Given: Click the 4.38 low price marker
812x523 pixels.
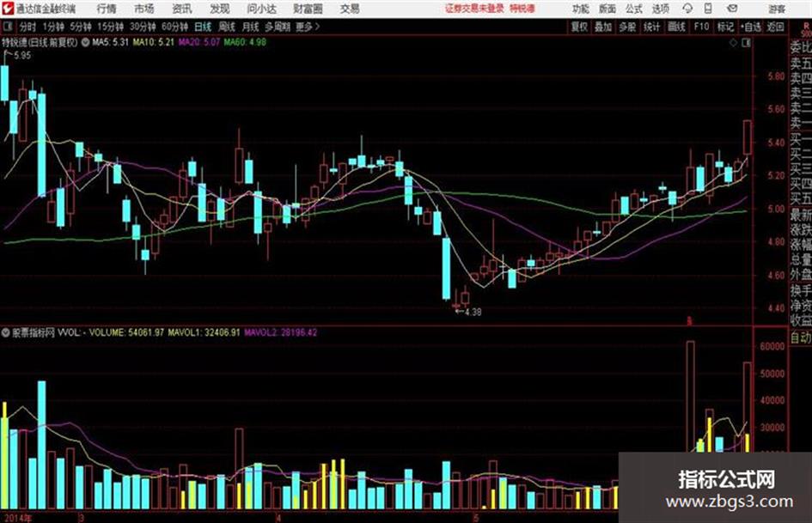Looking at the screenshot, I should [x=473, y=312].
